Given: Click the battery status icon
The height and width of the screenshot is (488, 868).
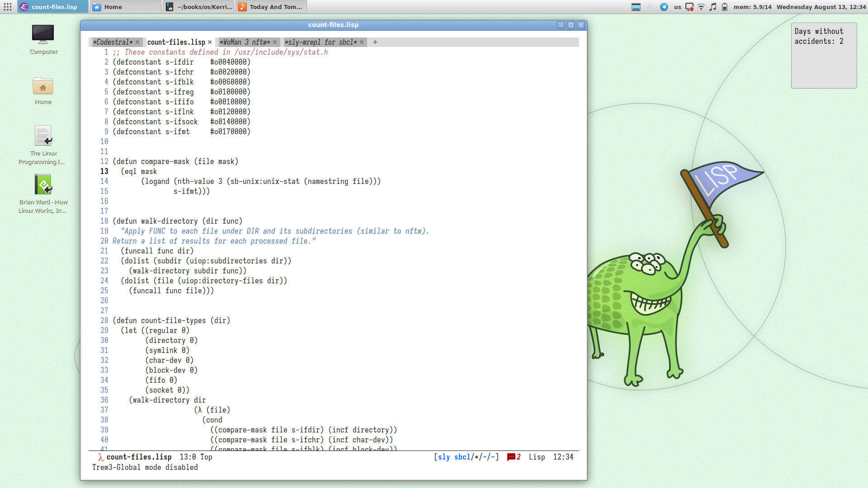Looking at the screenshot, I should coord(725,7).
